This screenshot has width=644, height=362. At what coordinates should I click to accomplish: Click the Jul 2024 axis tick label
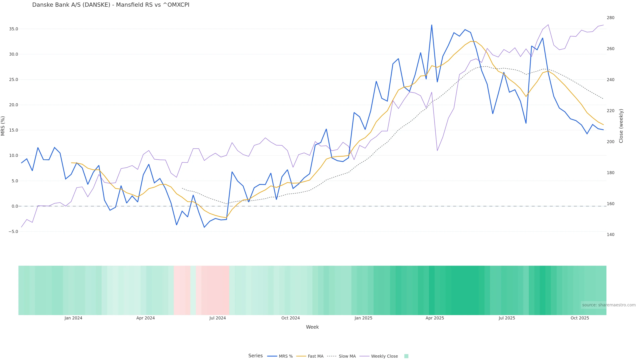click(x=218, y=318)
